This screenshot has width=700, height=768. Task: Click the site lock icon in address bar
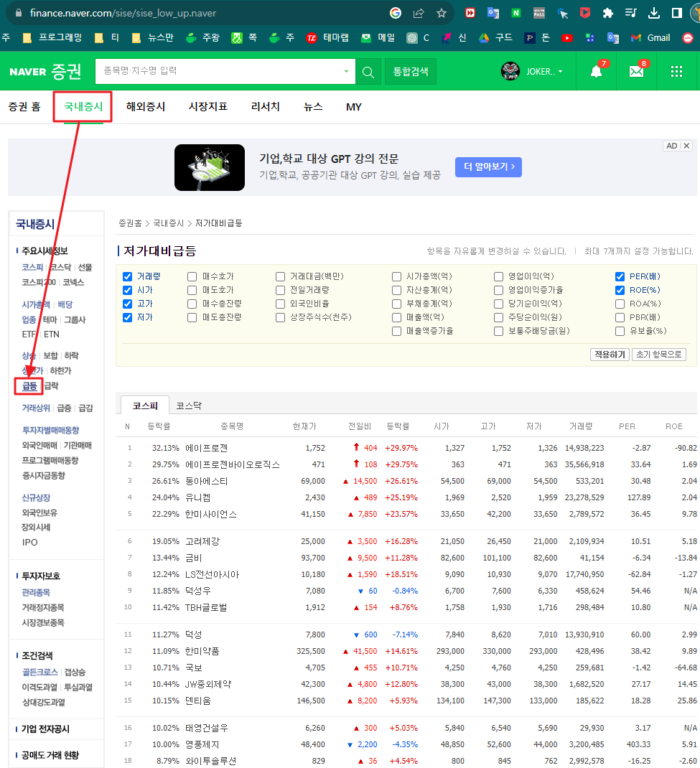pyautogui.click(x=19, y=13)
